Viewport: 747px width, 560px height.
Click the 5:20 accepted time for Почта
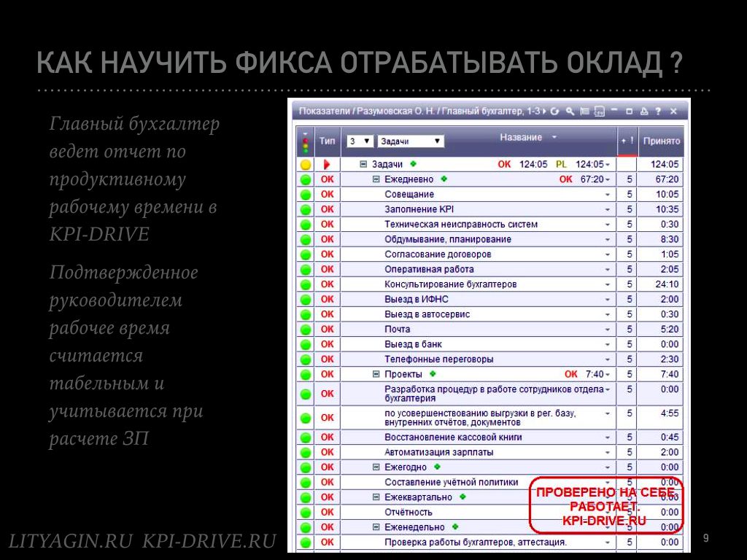(670, 330)
